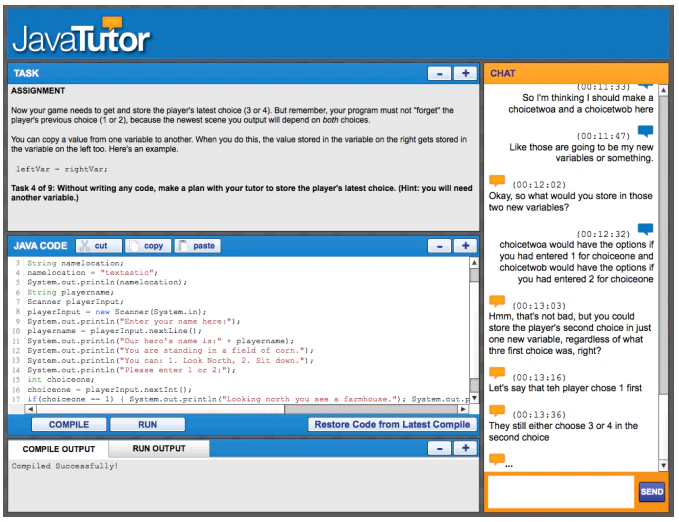Click code line with 'Enter your name here:'
Image resolution: width=679 pixels, height=522 pixels.
(133, 321)
